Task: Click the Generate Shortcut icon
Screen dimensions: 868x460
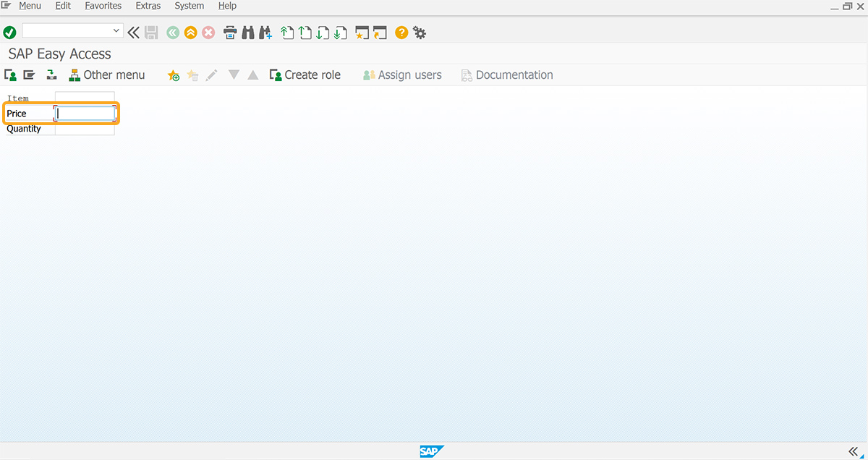Action: coord(380,33)
